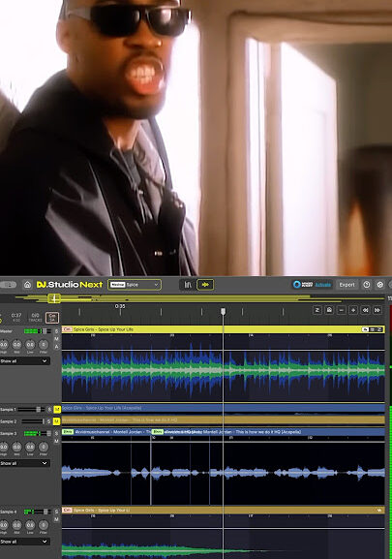The width and height of the screenshot is (392, 559).
Task: Click the Sample 4 Filter knob
Action: coord(44,525)
